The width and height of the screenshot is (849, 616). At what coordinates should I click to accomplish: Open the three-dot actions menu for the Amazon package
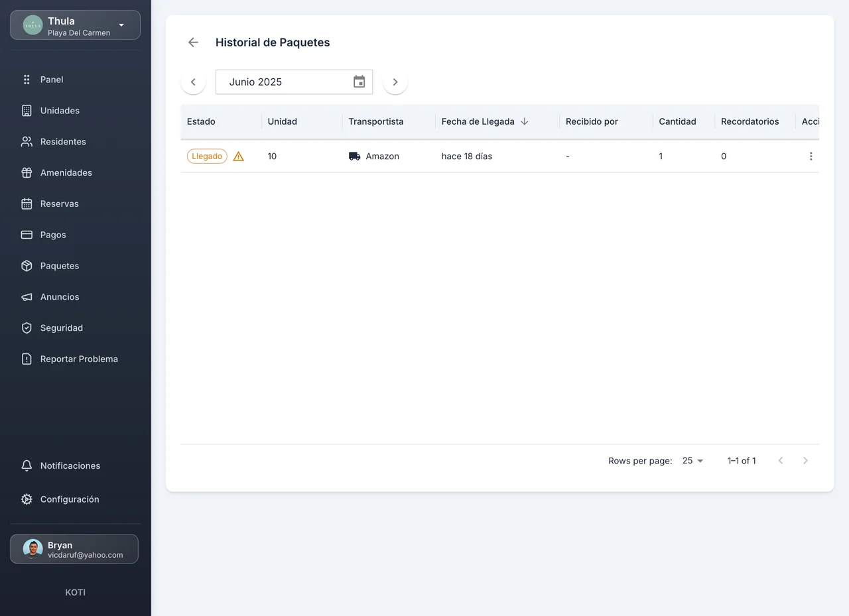coord(811,156)
